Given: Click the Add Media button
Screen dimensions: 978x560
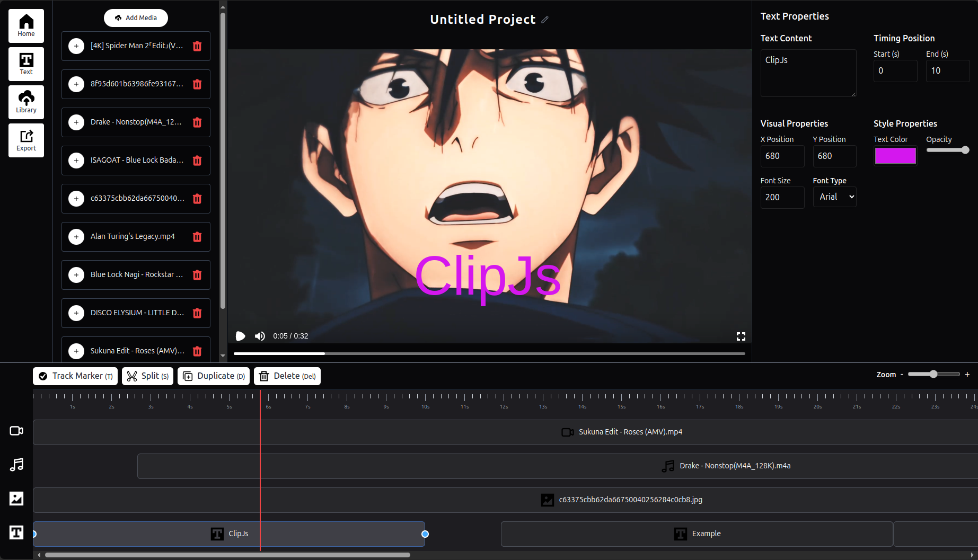Looking at the screenshot, I should tap(136, 18).
